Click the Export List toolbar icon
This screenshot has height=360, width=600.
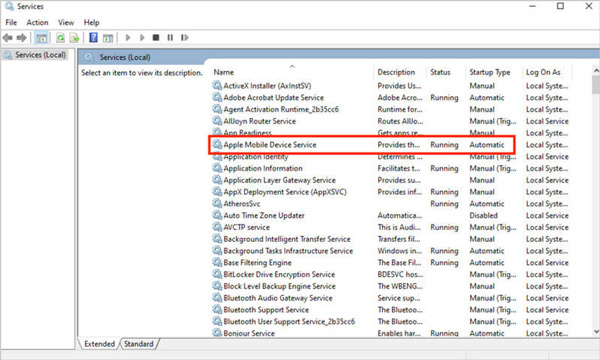click(x=74, y=37)
